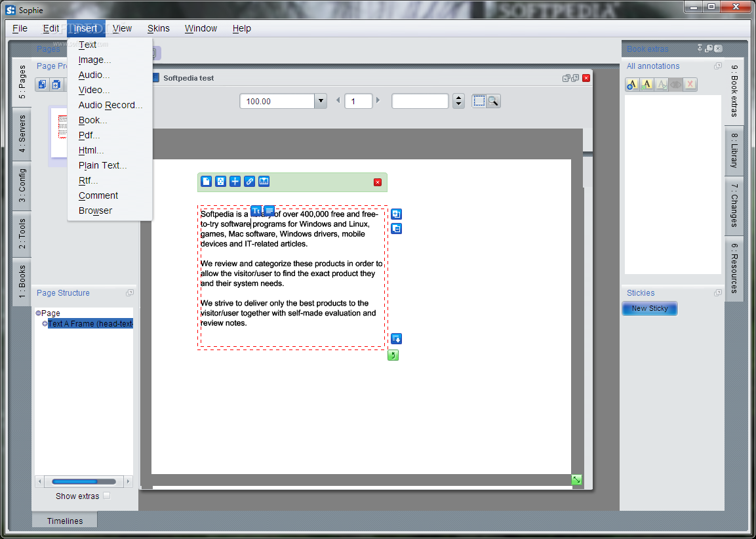Open the zoom 100.00 dropdown arrow

click(x=321, y=101)
